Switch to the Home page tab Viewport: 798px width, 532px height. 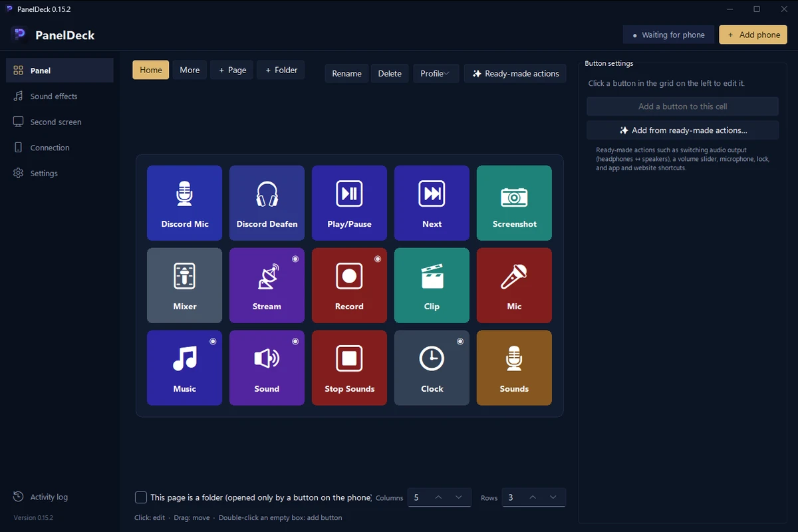[151, 70]
